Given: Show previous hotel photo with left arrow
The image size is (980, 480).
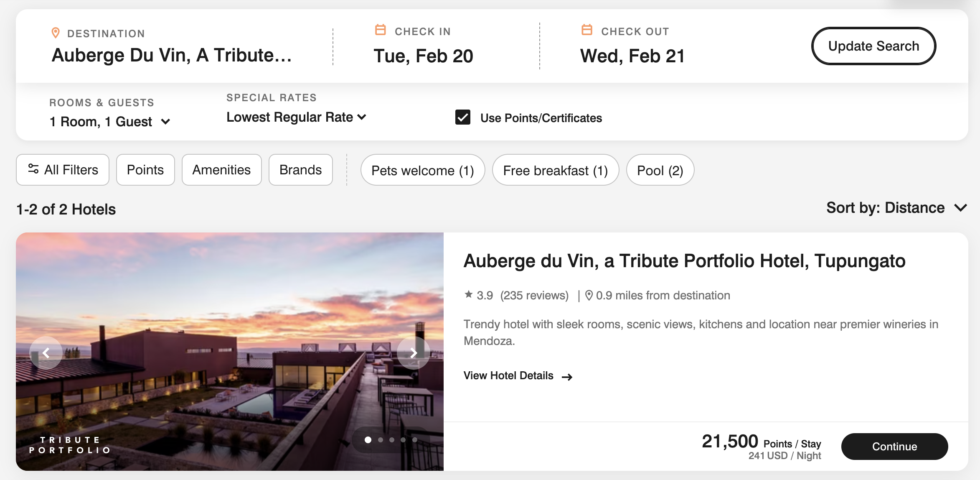Looking at the screenshot, I should point(46,353).
